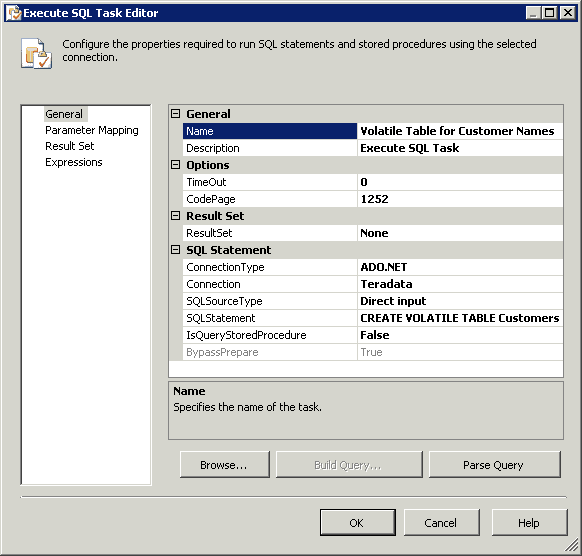Click the Cancel button
This screenshot has width=582, height=556.
click(x=441, y=522)
